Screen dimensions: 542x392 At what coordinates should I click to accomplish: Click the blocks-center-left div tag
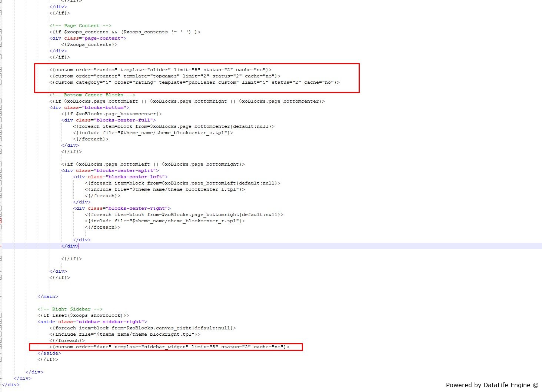coord(120,177)
